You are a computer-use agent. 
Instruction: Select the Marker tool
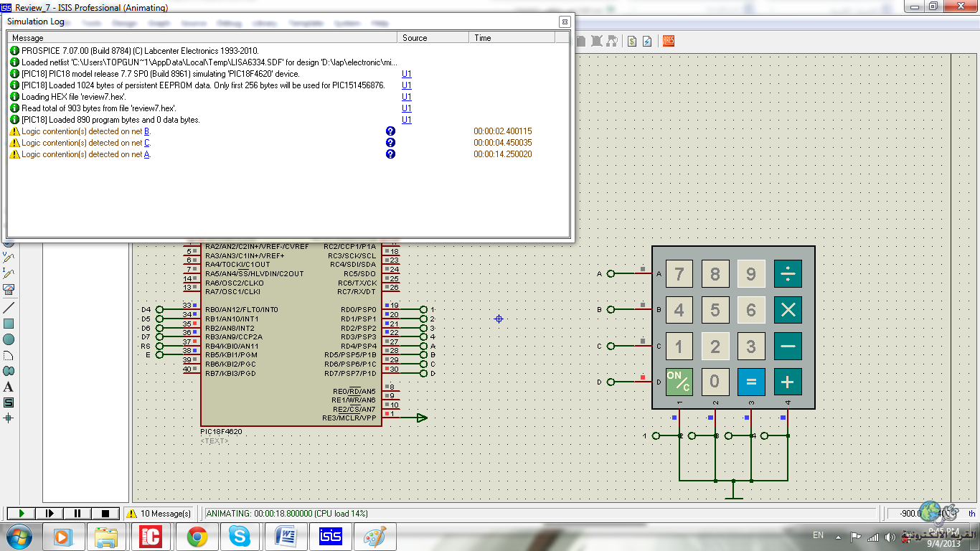[9, 418]
